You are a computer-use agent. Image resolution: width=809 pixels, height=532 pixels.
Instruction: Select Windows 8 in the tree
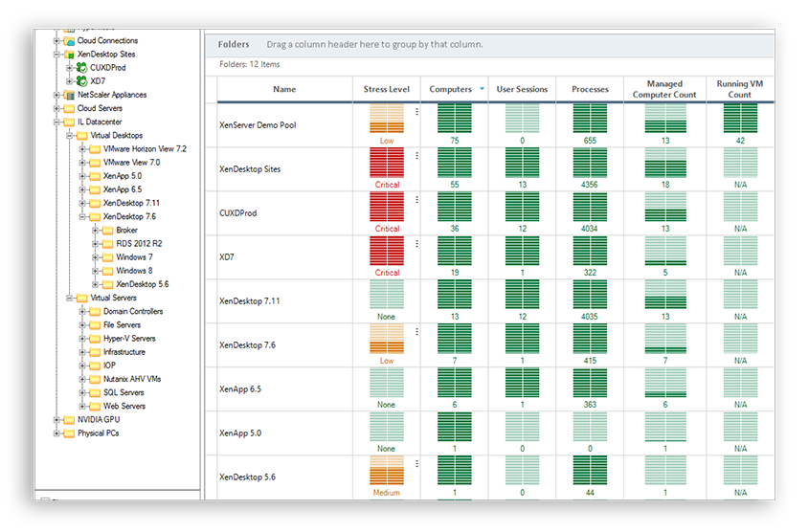(134, 271)
